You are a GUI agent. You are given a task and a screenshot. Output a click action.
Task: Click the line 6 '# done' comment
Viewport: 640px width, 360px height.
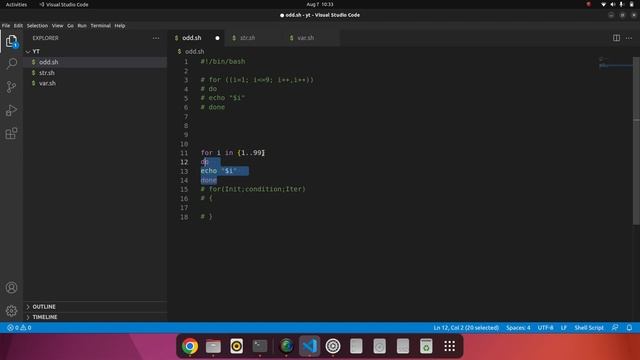pos(213,107)
